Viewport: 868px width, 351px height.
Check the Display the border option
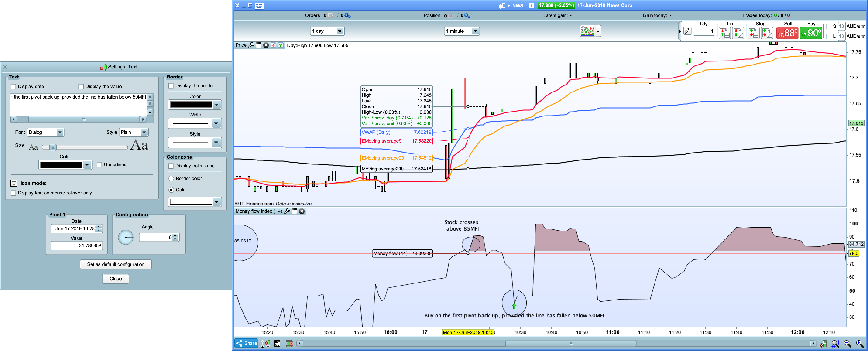[171, 86]
